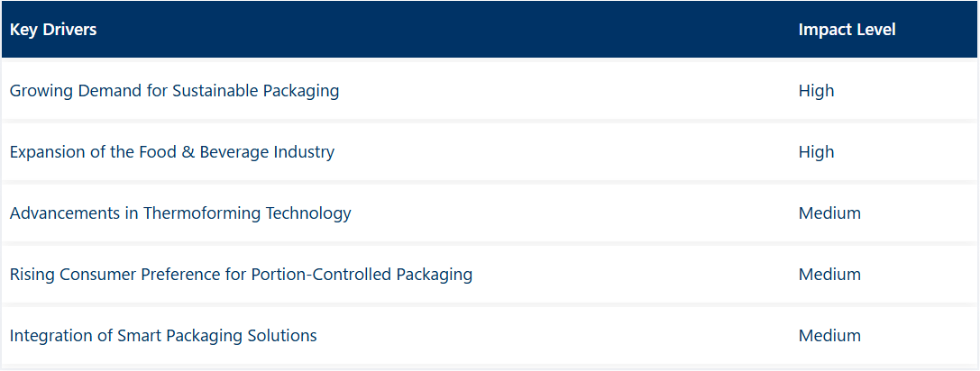Click Medium impact for Smart Packaging row
This screenshot has height=371, width=980.
coord(829,335)
